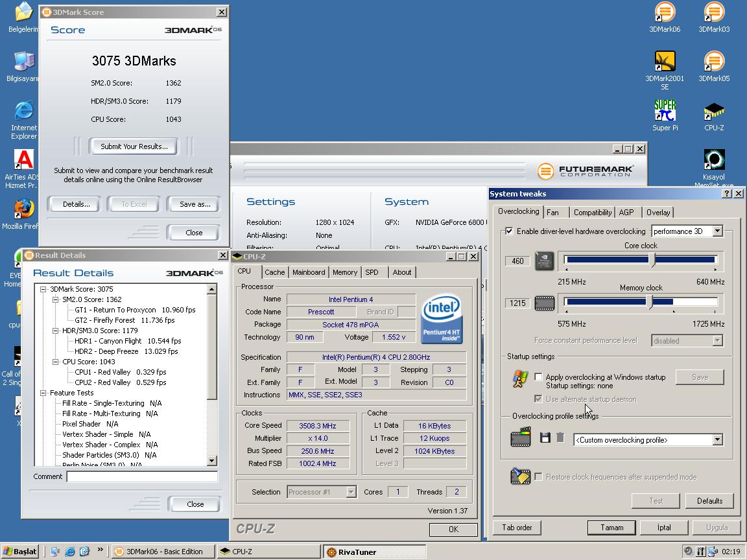Click the core clock value field 460
Screen dimensions: 747x560
point(517,261)
